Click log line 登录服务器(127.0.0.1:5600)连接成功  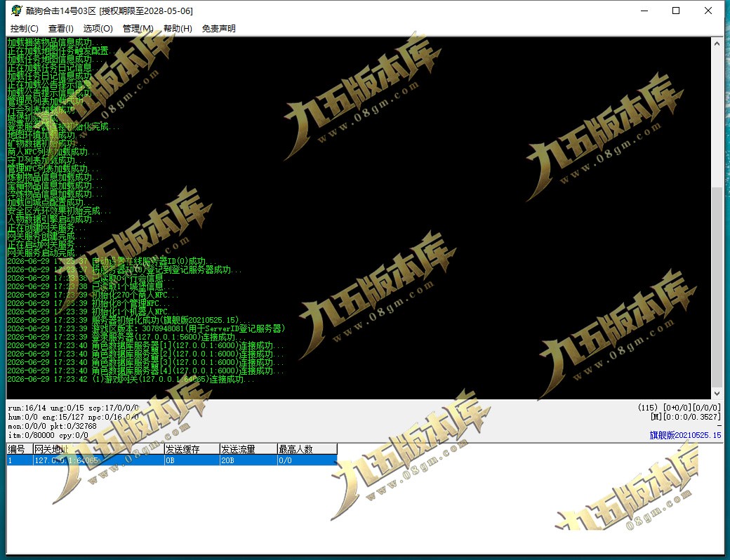click(125, 337)
